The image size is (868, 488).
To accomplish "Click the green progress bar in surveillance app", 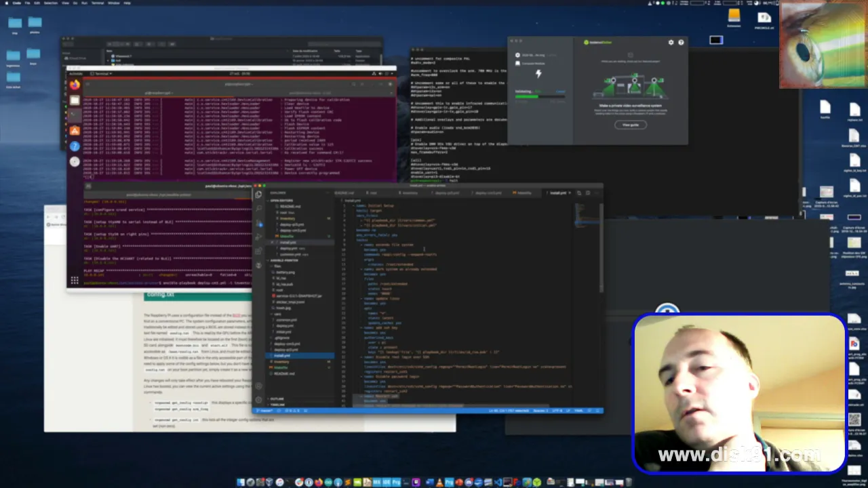I will tap(540, 97).
